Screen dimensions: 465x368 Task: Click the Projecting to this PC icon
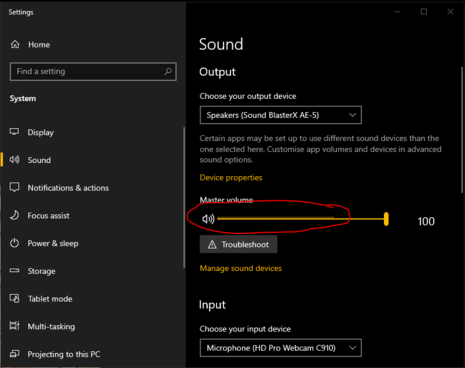(x=14, y=354)
